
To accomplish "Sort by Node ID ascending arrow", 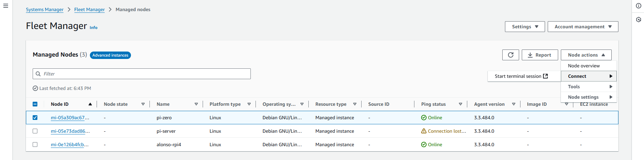I will 90,104.
